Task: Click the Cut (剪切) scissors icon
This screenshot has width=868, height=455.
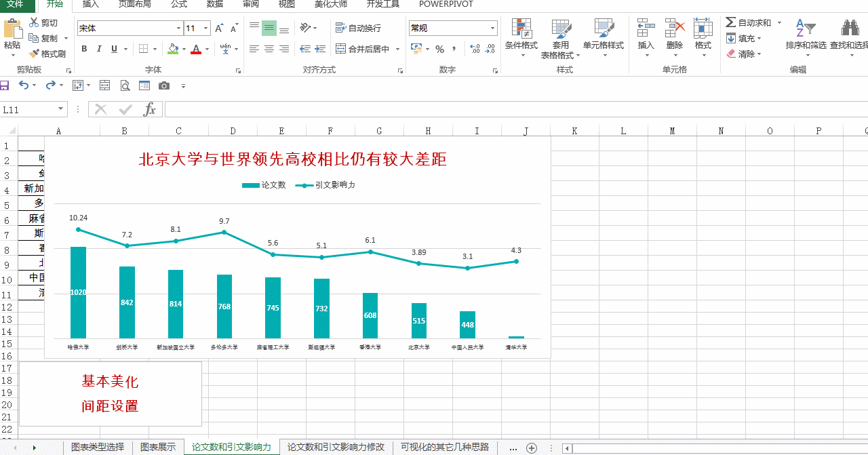Action: click(34, 22)
